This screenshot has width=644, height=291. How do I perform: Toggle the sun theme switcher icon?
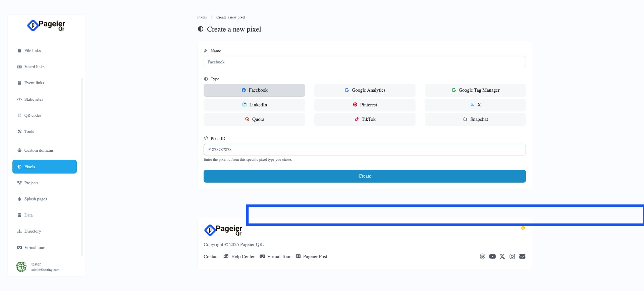point(523,228)
